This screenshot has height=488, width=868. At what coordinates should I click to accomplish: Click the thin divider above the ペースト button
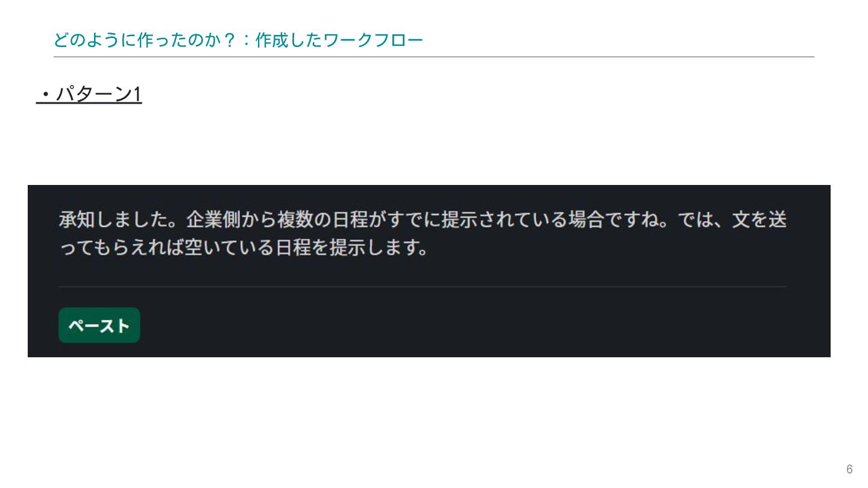(423, 287)
